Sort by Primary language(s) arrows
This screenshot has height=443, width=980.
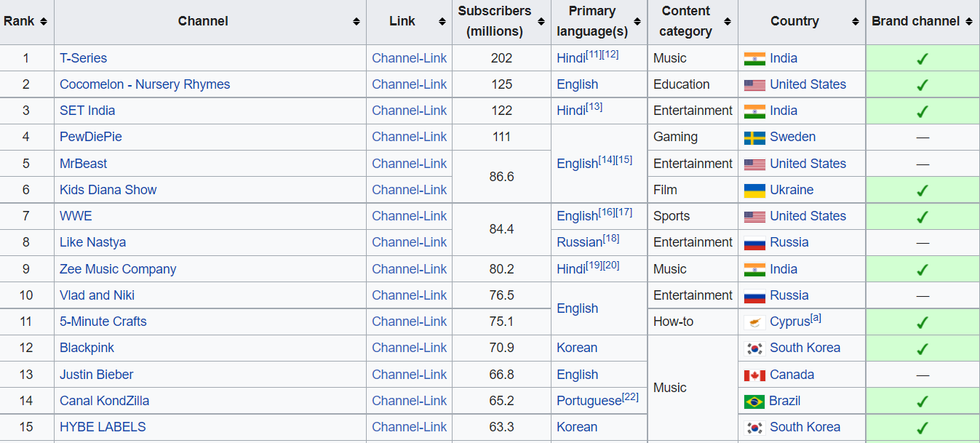click(637, 22)
